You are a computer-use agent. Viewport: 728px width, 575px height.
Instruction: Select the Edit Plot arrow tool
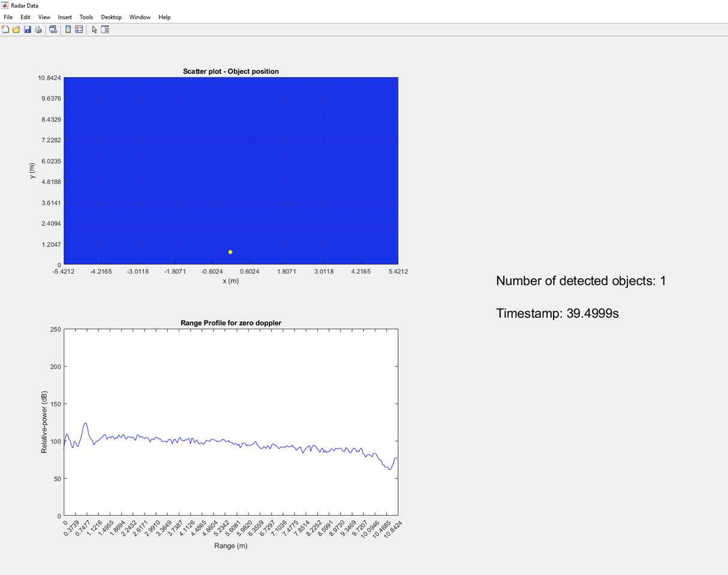94,29
